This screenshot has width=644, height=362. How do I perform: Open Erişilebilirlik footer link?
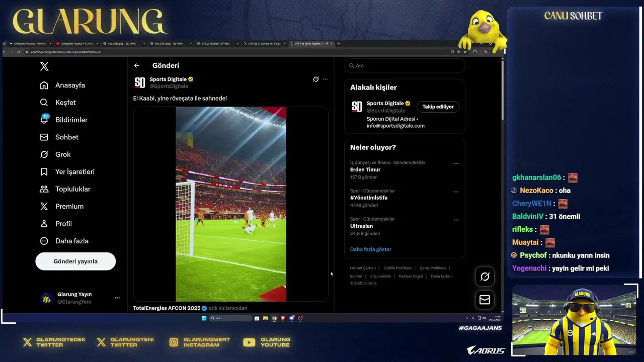coord(381,276)
